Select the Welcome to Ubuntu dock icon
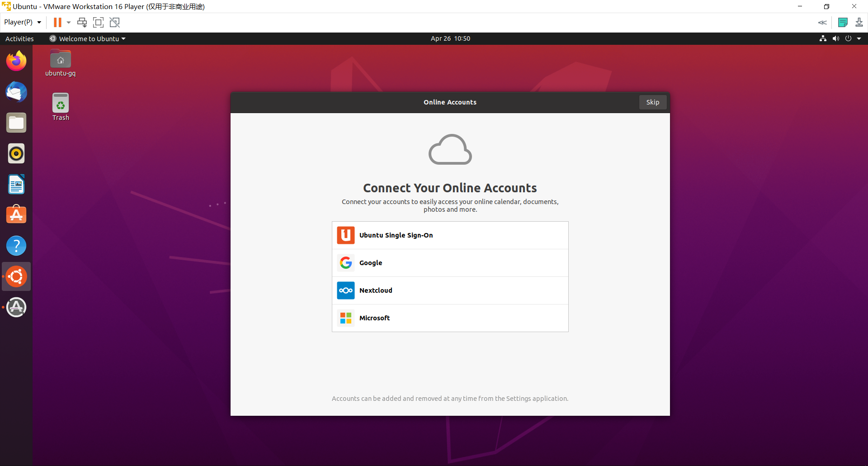 pyautogui.click(x=16, y=276)
